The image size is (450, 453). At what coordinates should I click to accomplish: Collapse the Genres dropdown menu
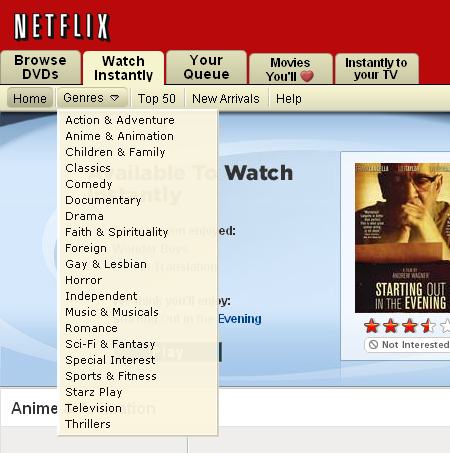(92, 98)
